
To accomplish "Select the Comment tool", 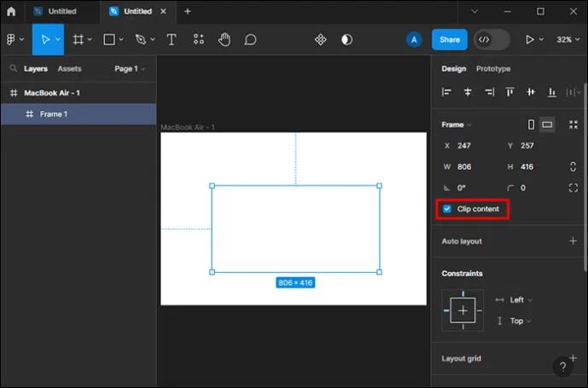I will [x=250, y=39].
